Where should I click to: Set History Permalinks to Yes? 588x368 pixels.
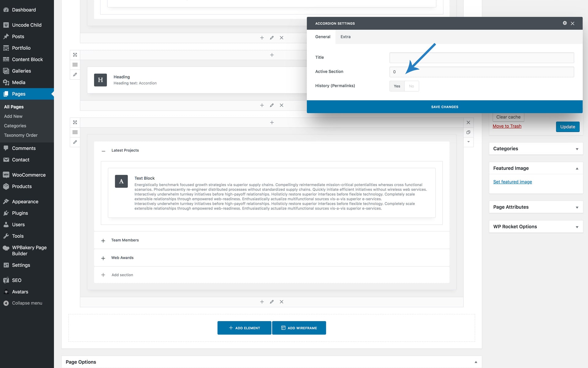pyautogui.click(x=397, y=86)
